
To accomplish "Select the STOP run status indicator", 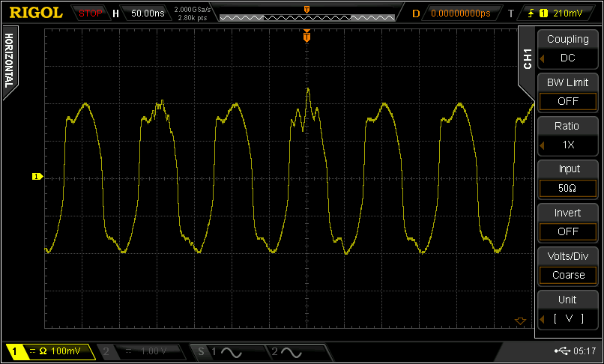I will [90, 13].
